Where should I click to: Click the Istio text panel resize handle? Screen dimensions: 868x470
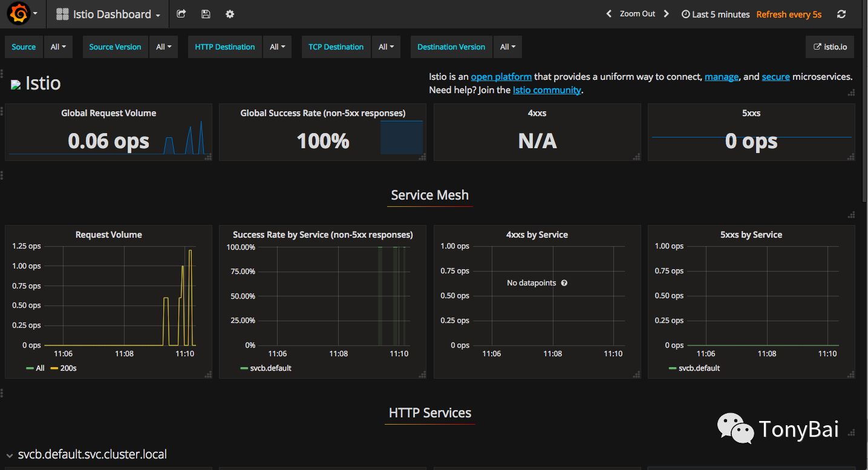pos(851,93)
